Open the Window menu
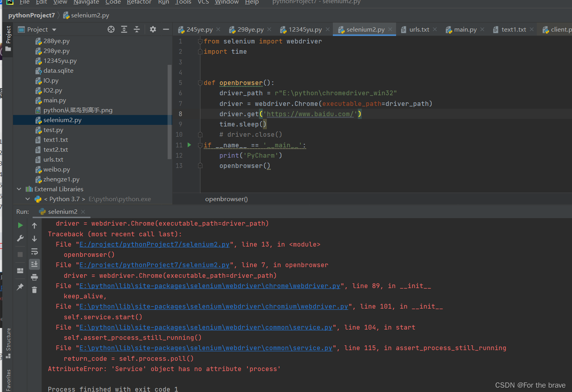This screenshot has width=572, height=392. coord(227,2)
